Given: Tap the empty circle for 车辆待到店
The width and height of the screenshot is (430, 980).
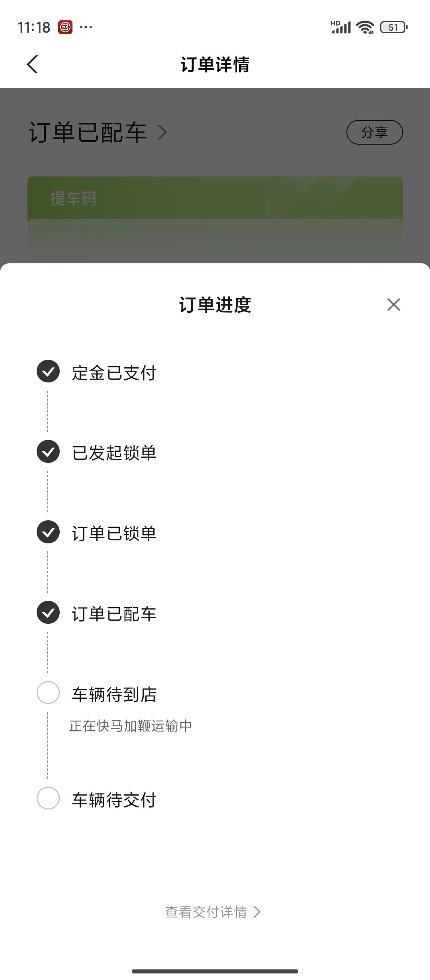Looking at the screenshot, I should [48, 693].
